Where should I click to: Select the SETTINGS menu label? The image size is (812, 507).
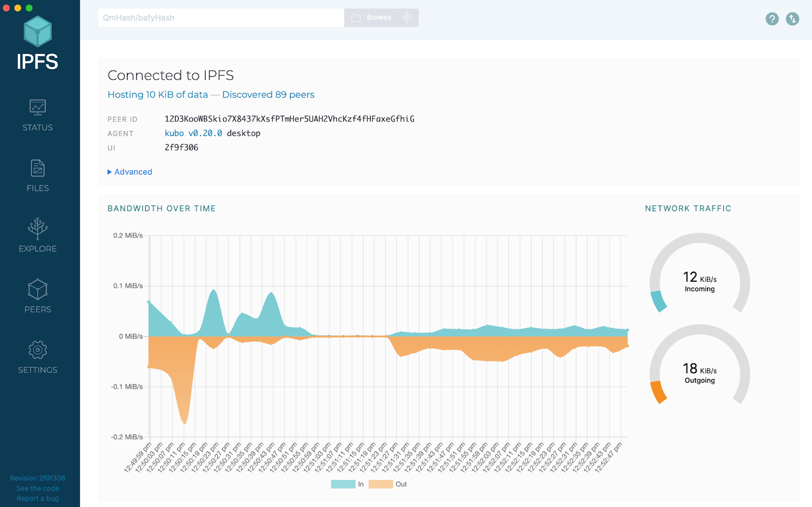pos(38,370)
